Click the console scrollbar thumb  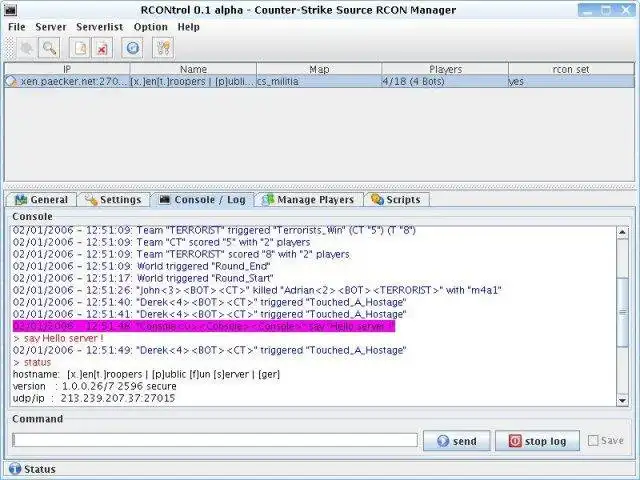coord(622,312)
